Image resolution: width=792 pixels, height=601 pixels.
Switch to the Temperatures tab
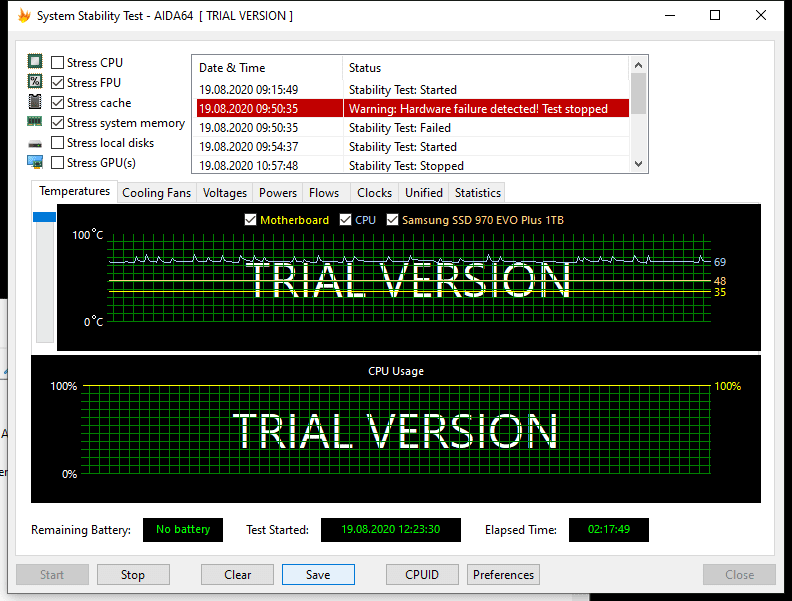pyautogui.click(x=74, y=191)
